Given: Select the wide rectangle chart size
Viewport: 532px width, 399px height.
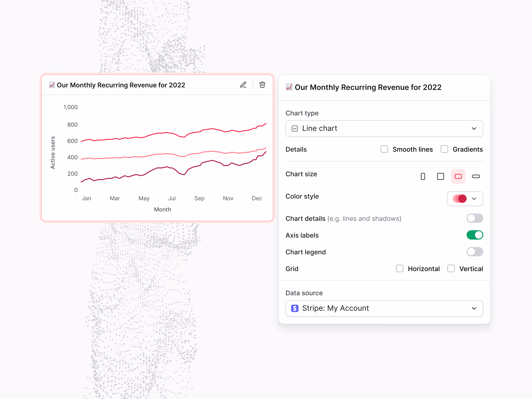Looking at the screenshot, I should pos(458,176).
